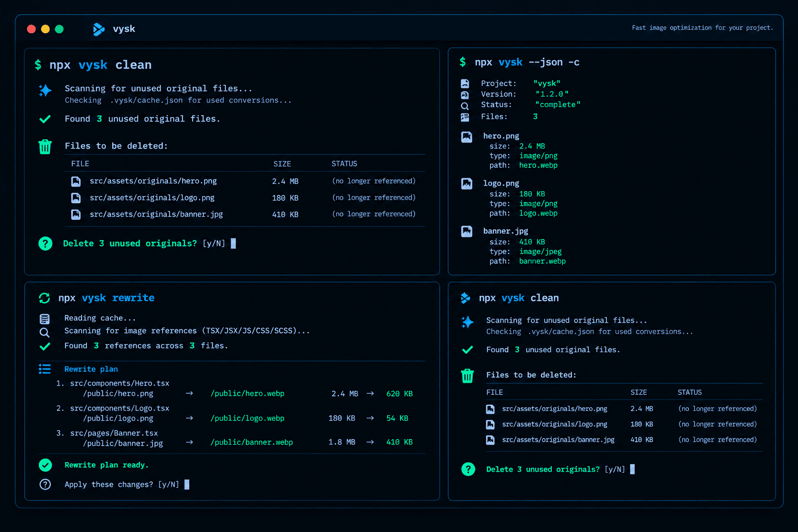Viewport: 798px width, 532px height.
Task: Click the Project icon in the JSON panel
Action: tap(465, 84)
